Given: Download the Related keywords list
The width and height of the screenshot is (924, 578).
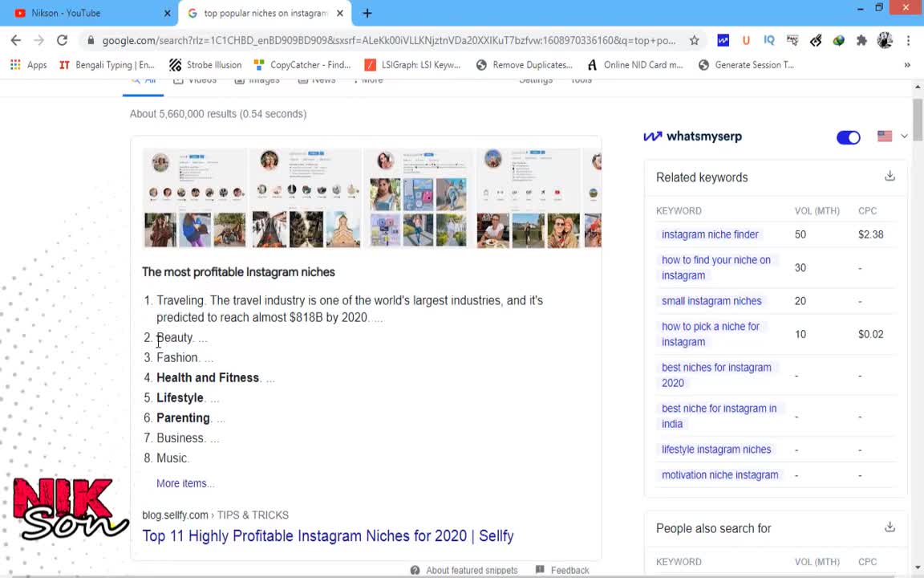Looking at the screenshot, I should 890,177.
